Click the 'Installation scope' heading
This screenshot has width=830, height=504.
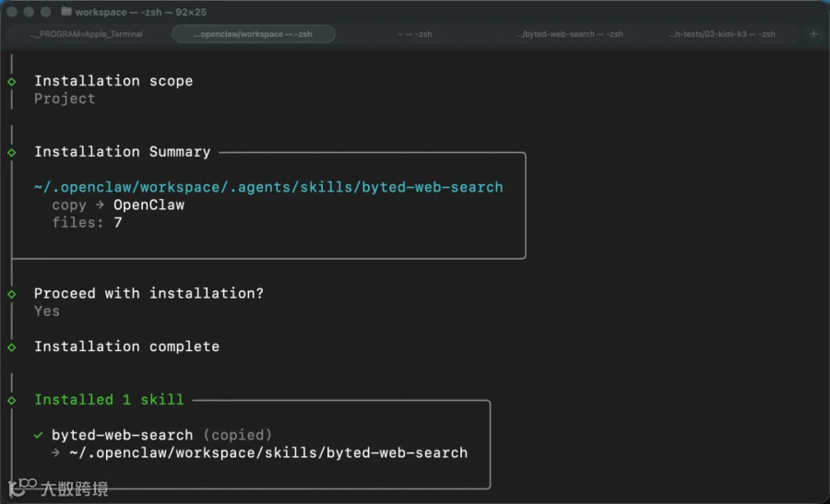click(113, 81)
